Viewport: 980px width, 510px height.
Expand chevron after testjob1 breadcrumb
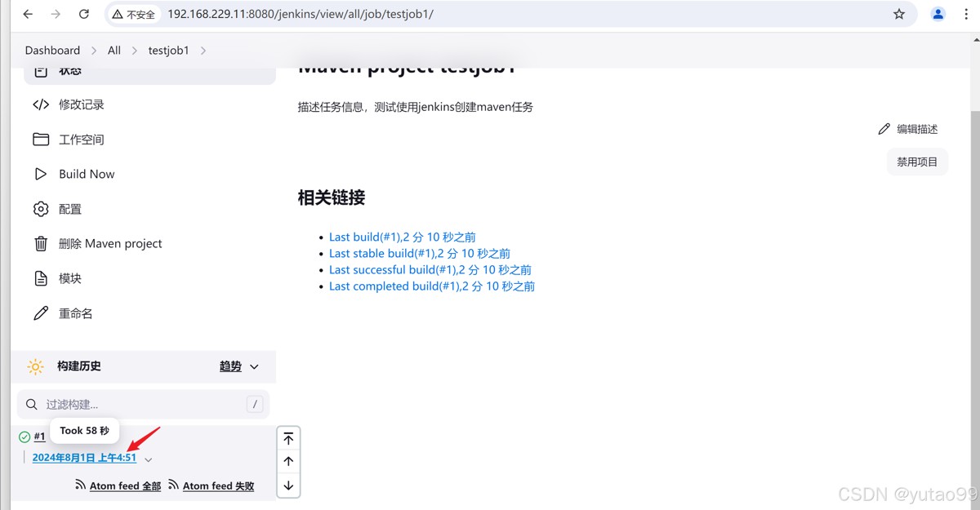(203, 51)
